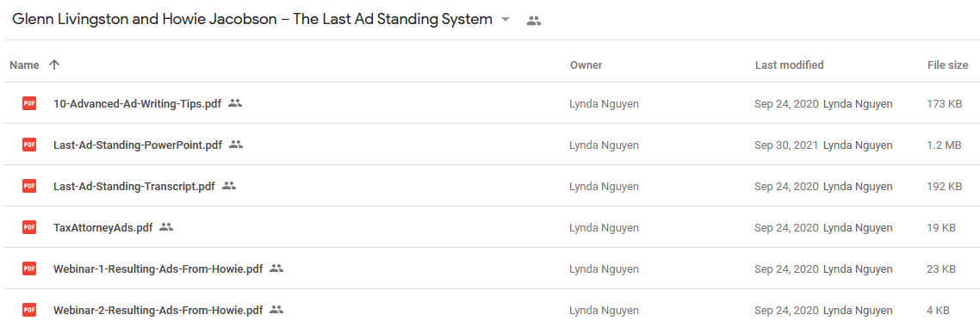Sort by Last modified column header
Screen dimensions: 980x327
(789, 65)
